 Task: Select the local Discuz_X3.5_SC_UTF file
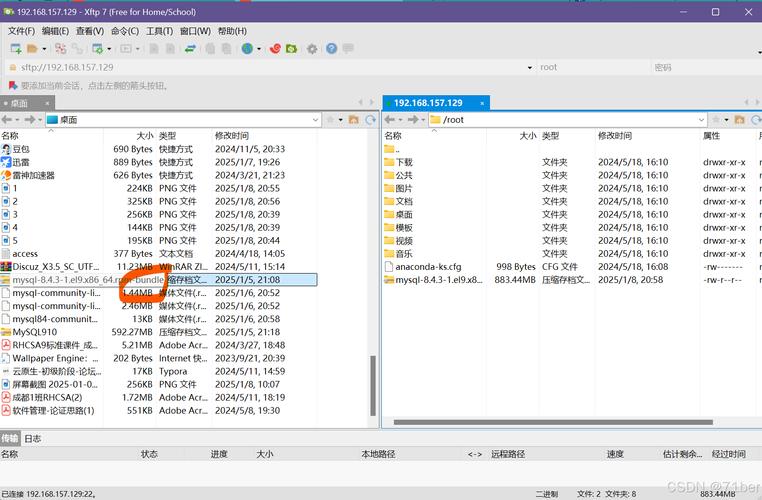(x=159, y=266)
